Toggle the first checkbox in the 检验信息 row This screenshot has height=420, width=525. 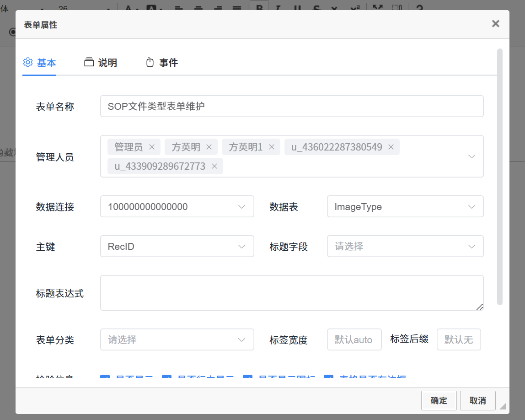105,378
